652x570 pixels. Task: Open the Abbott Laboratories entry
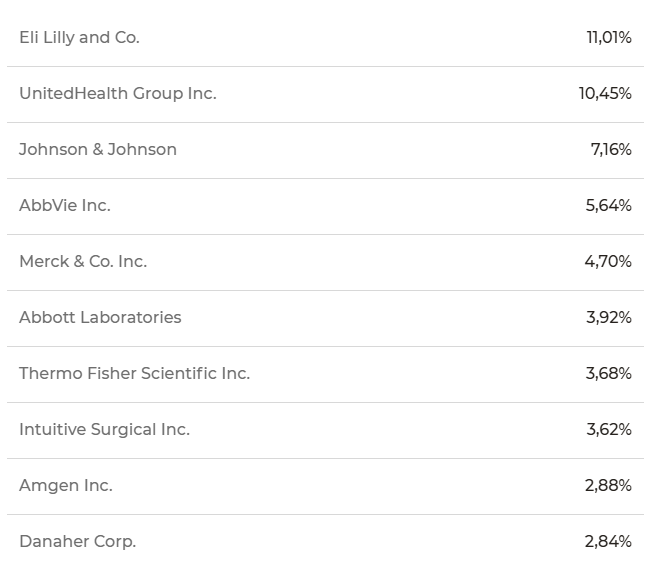tap(100, 317)
